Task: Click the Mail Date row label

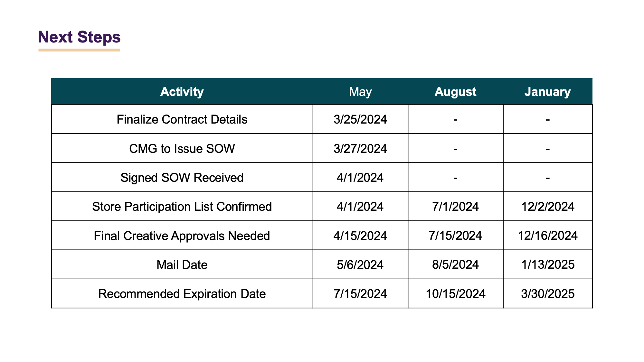Action: [x=182, y=265]
